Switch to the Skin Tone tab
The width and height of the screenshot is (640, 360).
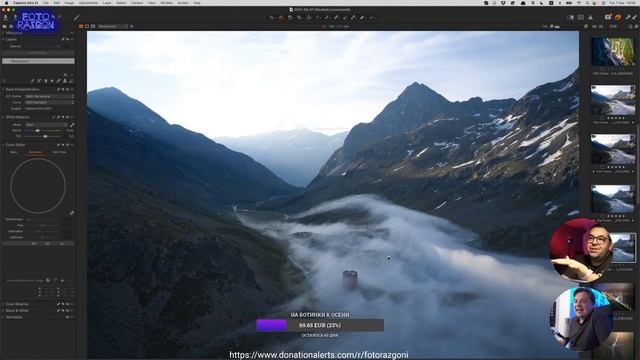[59, 152]
